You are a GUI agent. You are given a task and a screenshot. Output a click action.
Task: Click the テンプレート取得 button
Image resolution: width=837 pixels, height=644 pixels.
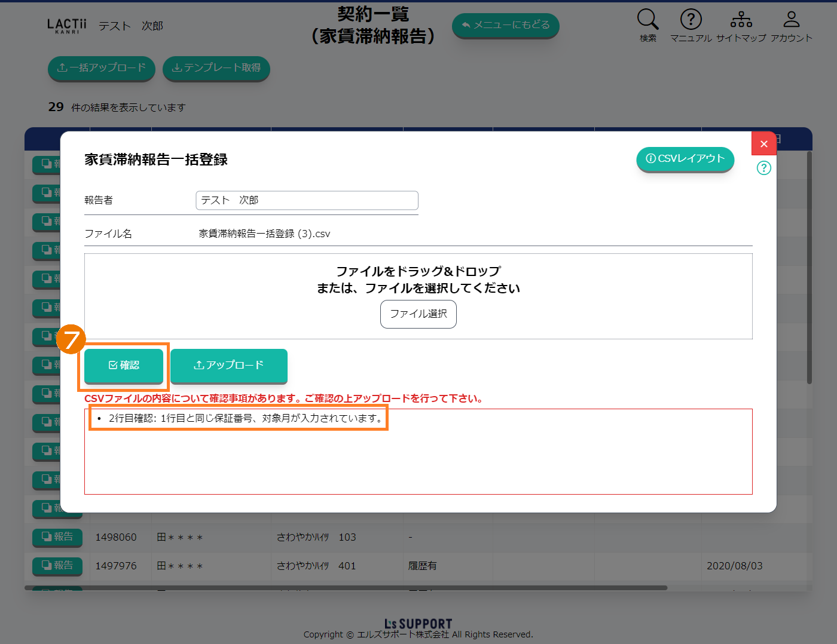(x=216, y=68)
